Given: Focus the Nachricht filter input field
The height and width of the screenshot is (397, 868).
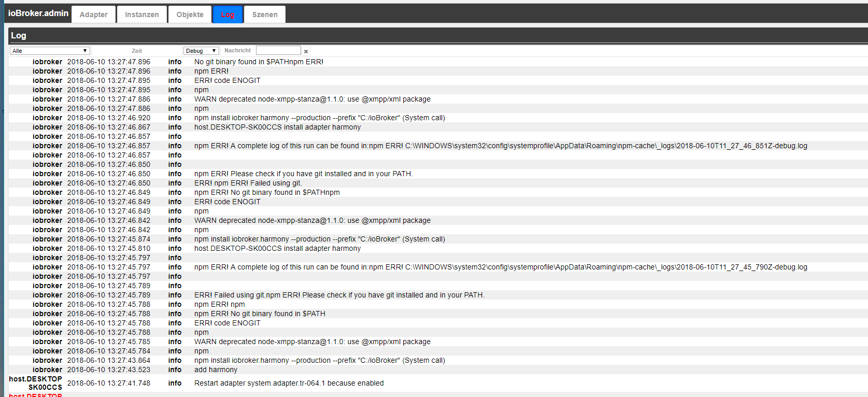Looking at the screenshot, I should pyautogui.click(x=278, y=50).
